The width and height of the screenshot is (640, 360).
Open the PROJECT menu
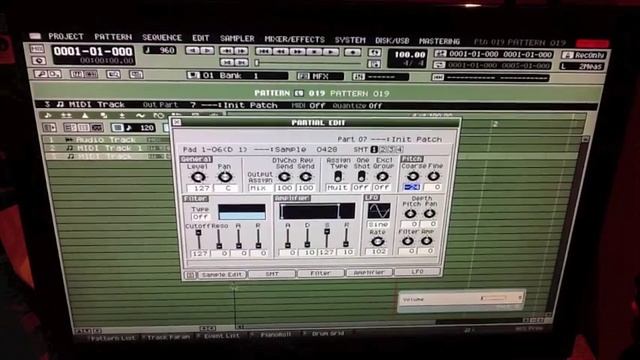coord(66,36)
